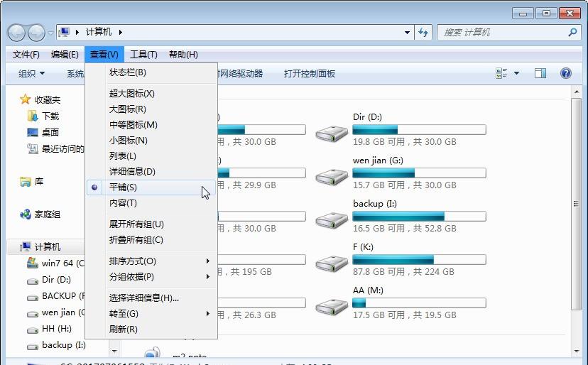Select 内容(T) content view
The width and height of the screenshot is (588, 365).
coord(151,203)
